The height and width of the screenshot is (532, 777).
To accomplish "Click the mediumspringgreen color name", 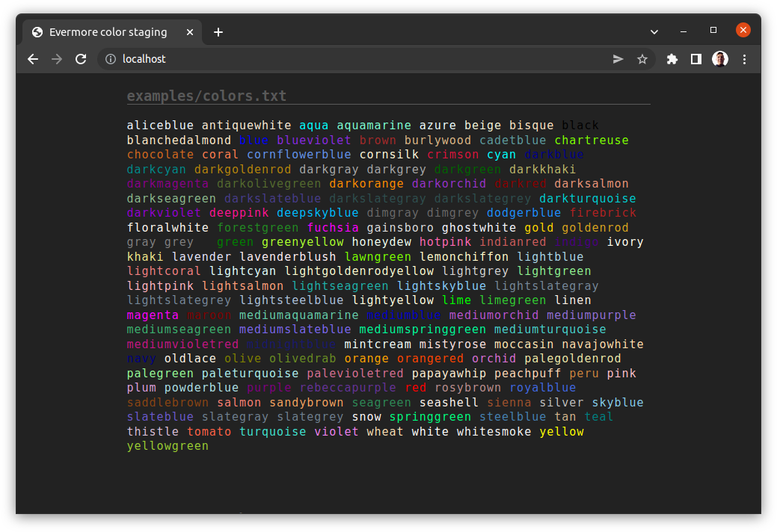I will click(423, 329).
